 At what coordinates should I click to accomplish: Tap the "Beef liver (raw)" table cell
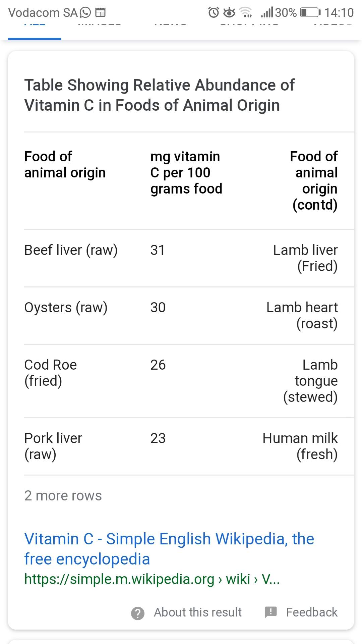(71, 250)
